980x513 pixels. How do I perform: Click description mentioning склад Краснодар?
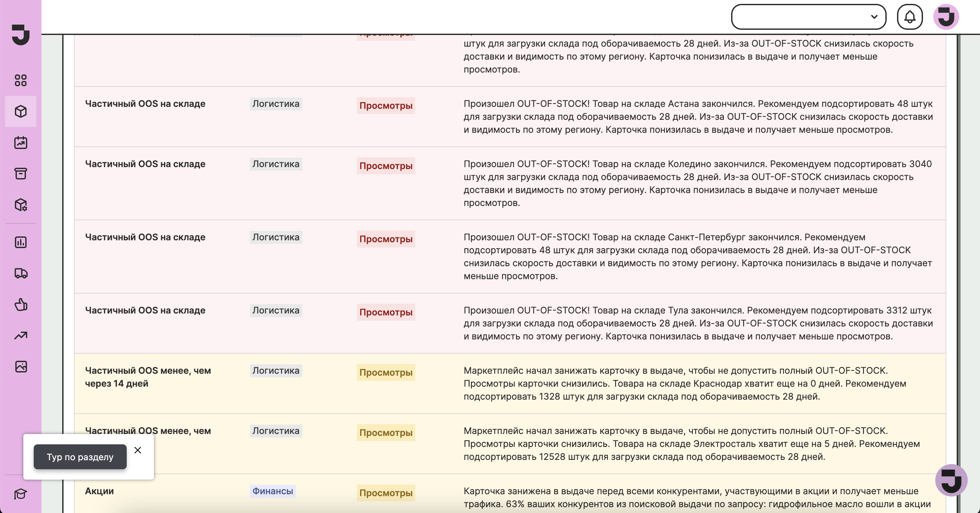685,383
